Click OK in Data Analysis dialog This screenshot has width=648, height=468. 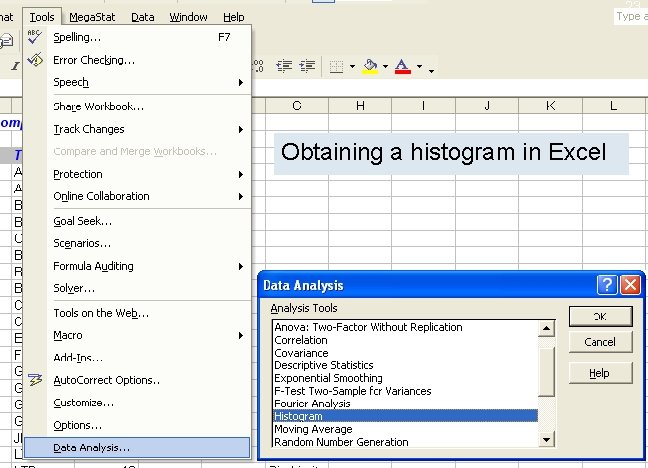pyautogui.click(x=600, y=317)
